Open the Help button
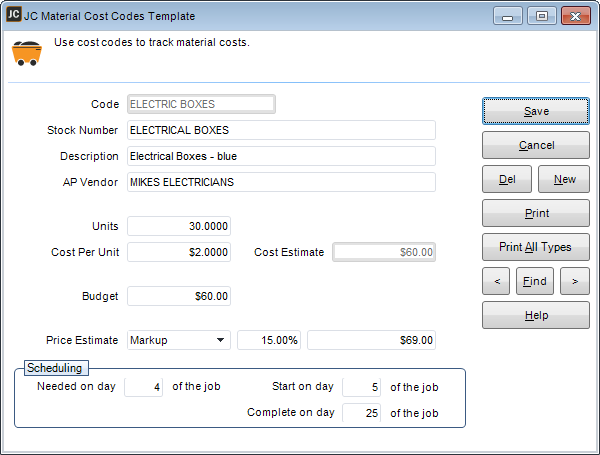600x455 pixels. tap(535, 315)
